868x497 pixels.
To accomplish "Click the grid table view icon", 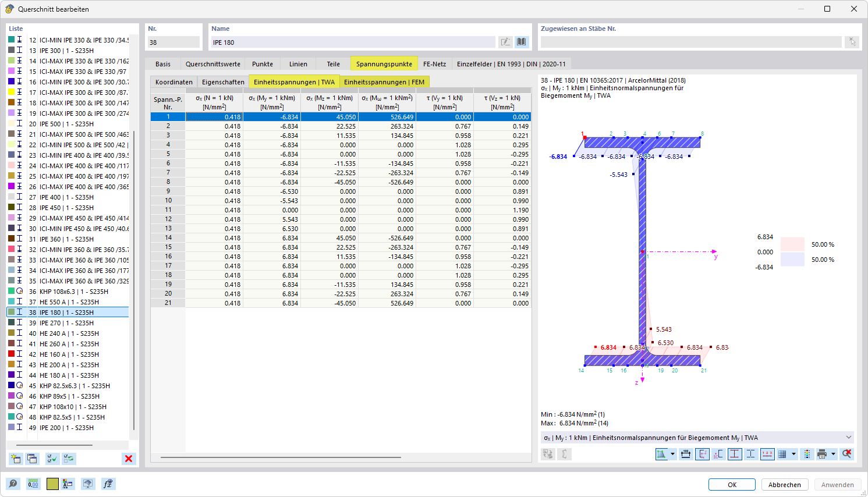I will [x=782, y=454].
